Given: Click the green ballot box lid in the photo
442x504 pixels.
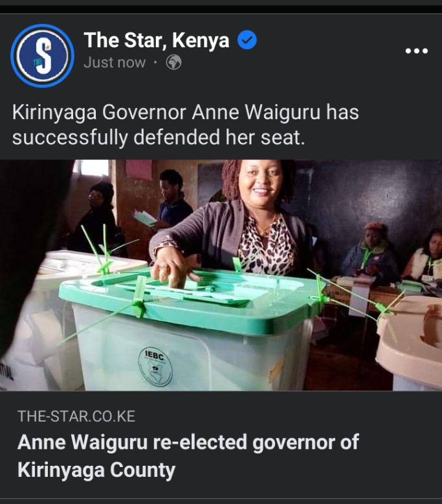Looking at the screenshot, I should tap(192, 297).
